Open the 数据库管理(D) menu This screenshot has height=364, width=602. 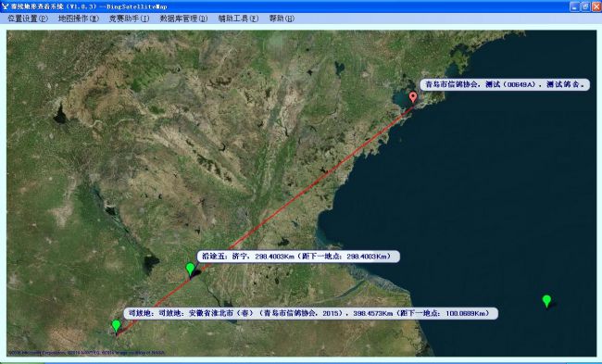tap(183, 19)
